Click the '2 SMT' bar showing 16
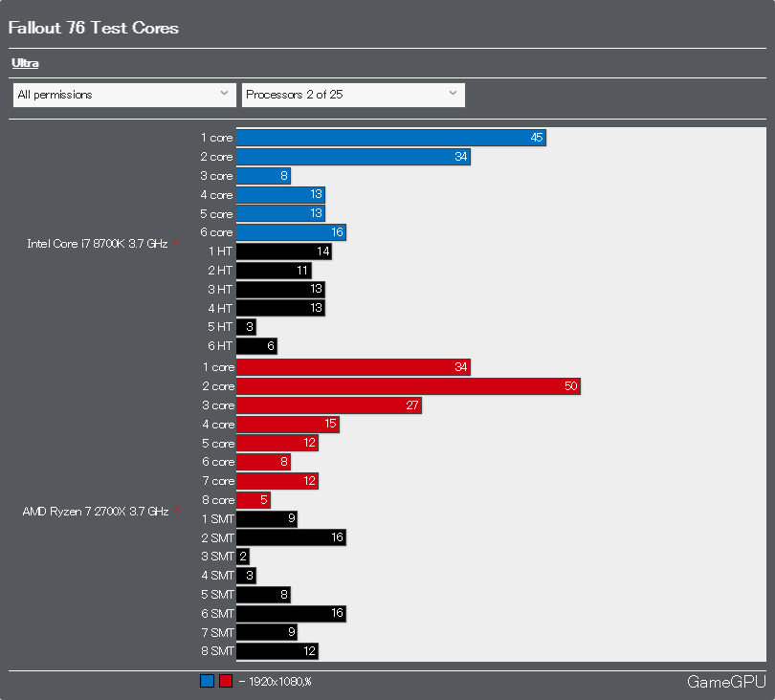The height and width of the screenshot is (700, 775). click(291, 538)
